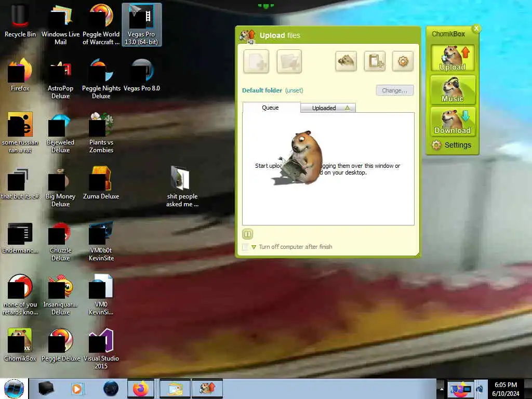532x399 pixels.
Task: Open the file explorer taskbar button
Action: pyautogui.click(x=175, y=389)
